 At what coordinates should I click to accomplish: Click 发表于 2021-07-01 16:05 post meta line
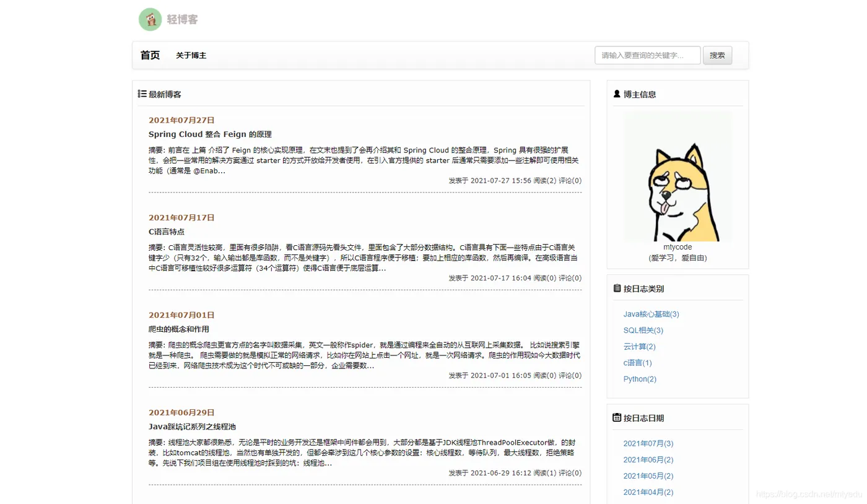click(x=515, y=375)
